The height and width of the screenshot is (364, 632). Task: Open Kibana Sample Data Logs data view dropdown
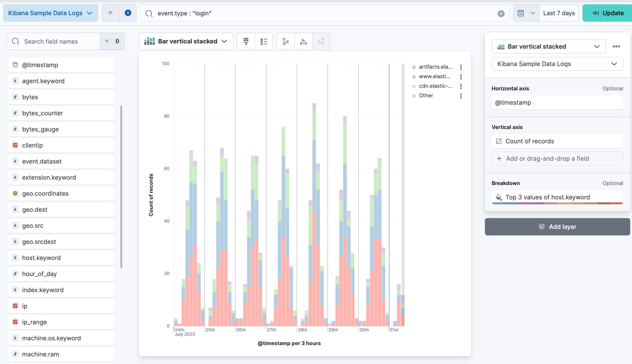click(x=50, y=13)
